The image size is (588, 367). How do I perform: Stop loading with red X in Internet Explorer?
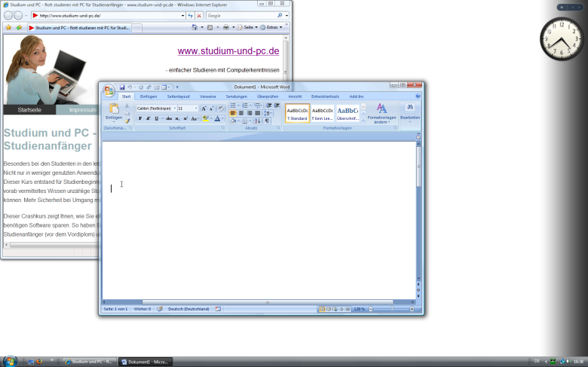tap(199, 15)
